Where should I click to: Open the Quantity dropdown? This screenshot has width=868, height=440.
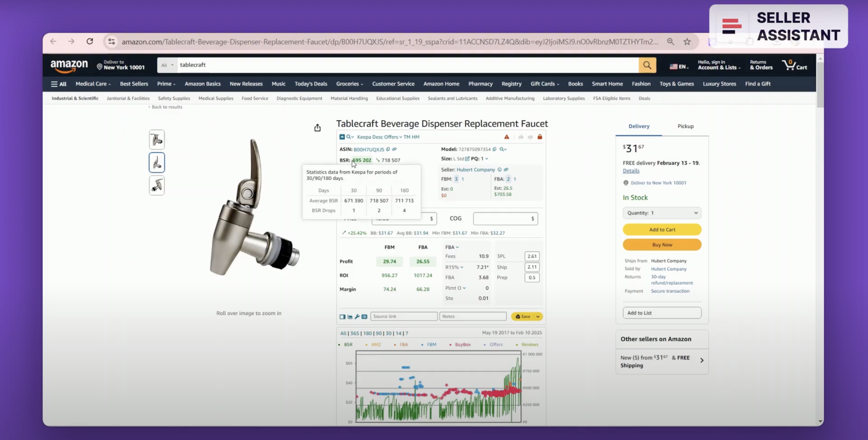coord(662,213)
